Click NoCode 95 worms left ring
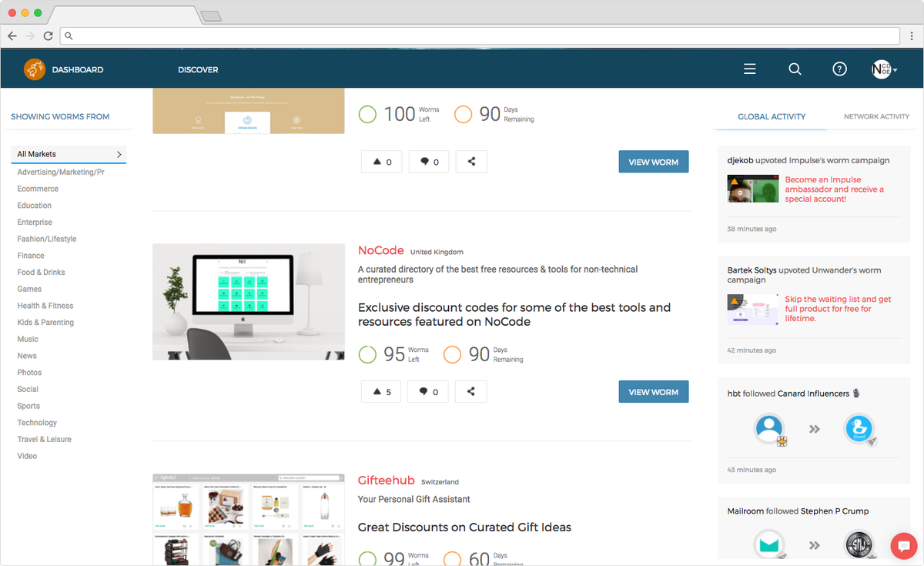 click(x=367, y=354)
